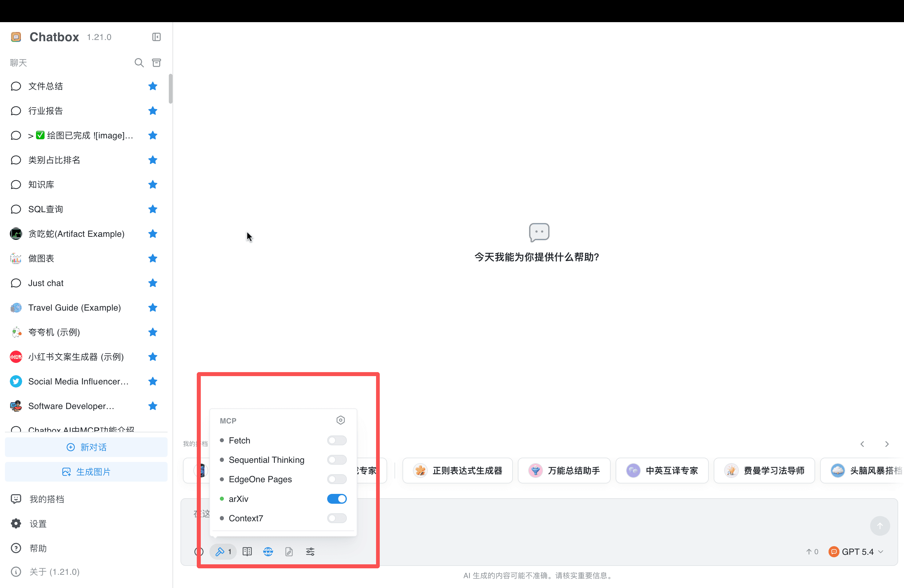Screen dimensions: 904x588
Task: Start a 新对话 new chat
Action: [x=86, y=447]
